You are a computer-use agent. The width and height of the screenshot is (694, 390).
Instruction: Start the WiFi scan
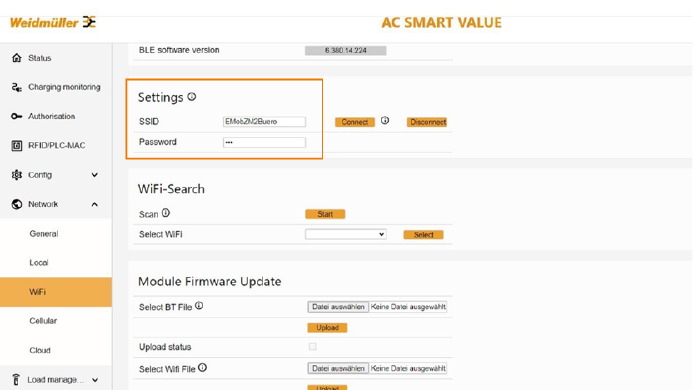click(x=325, y=214)
